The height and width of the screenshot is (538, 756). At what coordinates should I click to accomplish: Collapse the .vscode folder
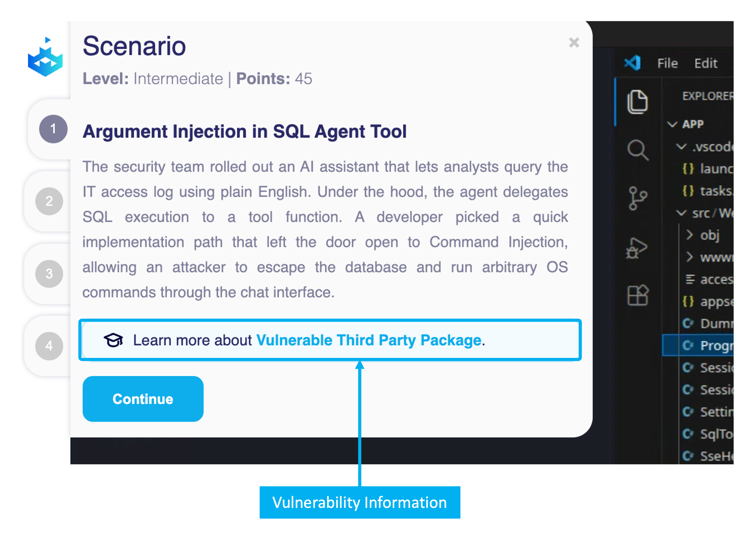(681, 146)
